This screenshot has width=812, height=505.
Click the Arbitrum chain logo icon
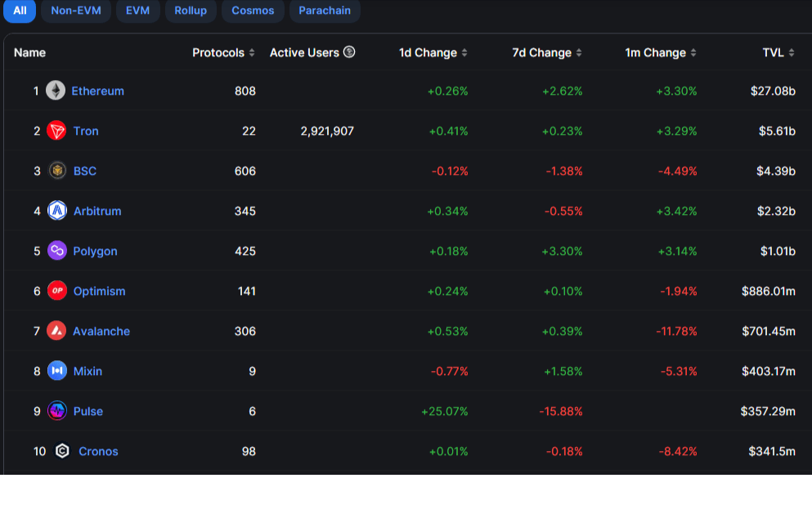point(57,211)
